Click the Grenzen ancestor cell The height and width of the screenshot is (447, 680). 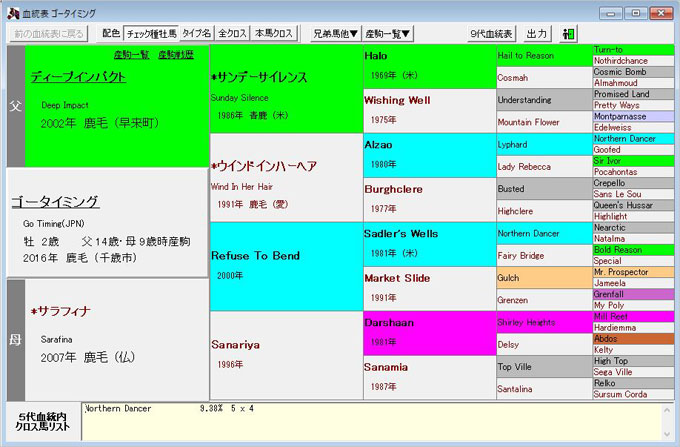544,300
